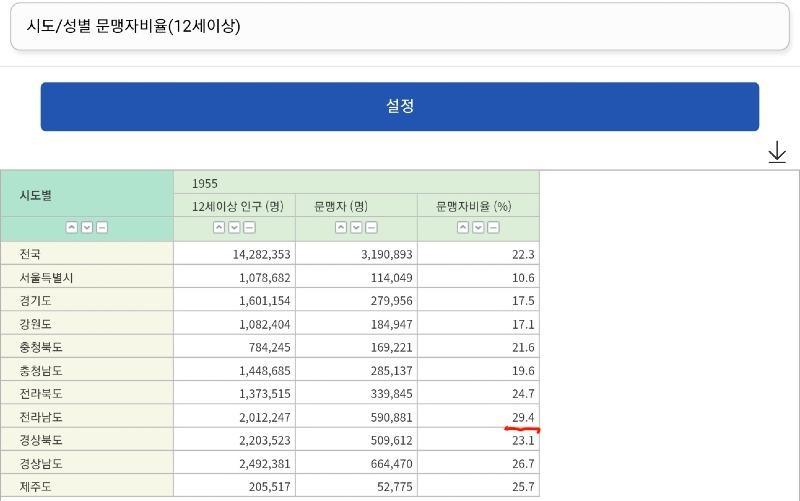Click population value 14,282,353
Viewport: 800px width, 501px height.
point(261,254)
